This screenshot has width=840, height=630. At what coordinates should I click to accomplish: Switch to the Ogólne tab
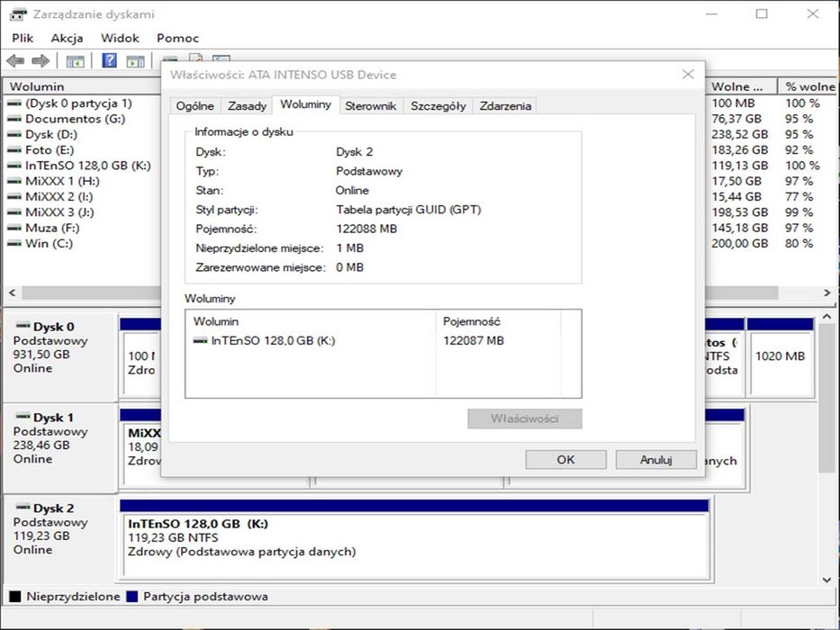point(195,106)
